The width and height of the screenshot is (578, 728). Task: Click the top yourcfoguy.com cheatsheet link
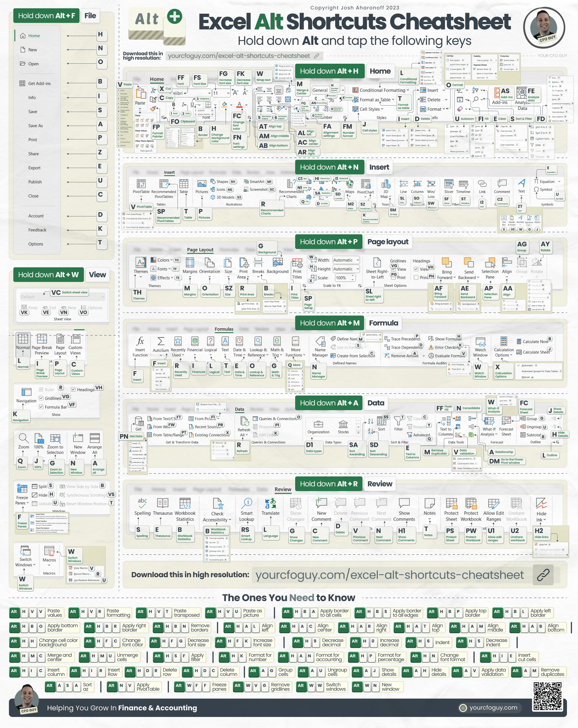(x=243, y=56)
